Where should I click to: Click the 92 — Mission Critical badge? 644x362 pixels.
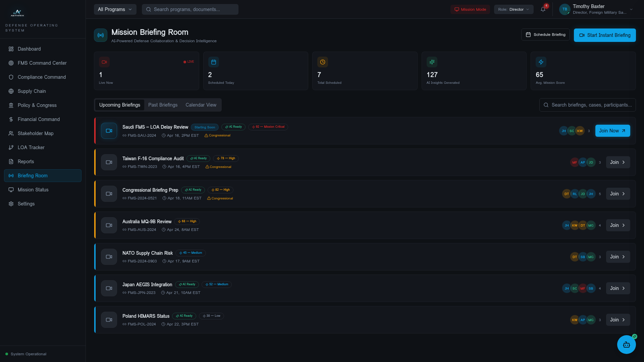coord(268,127)
